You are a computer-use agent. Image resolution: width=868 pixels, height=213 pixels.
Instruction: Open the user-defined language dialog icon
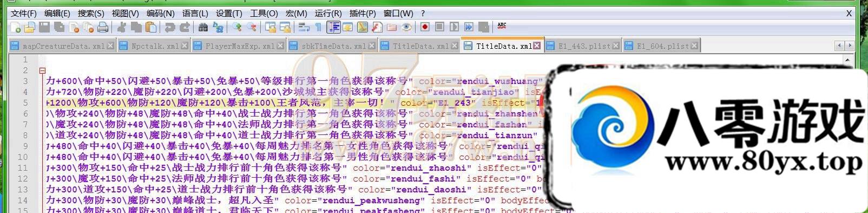tap(348, 27)
